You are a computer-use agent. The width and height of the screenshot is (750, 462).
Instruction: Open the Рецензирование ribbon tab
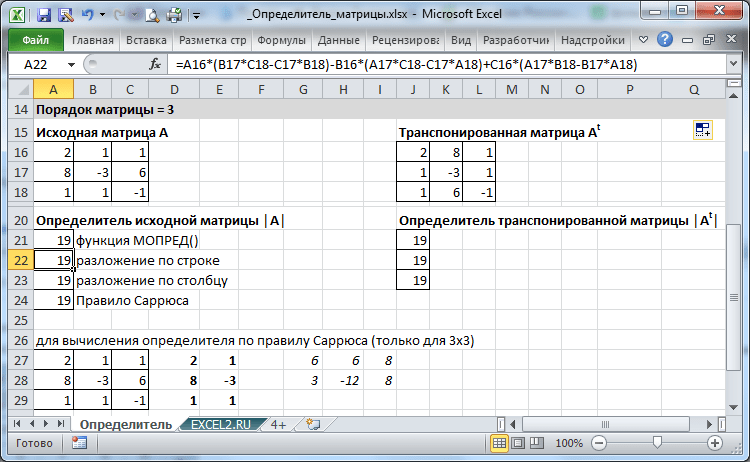[x=406, y=40]
